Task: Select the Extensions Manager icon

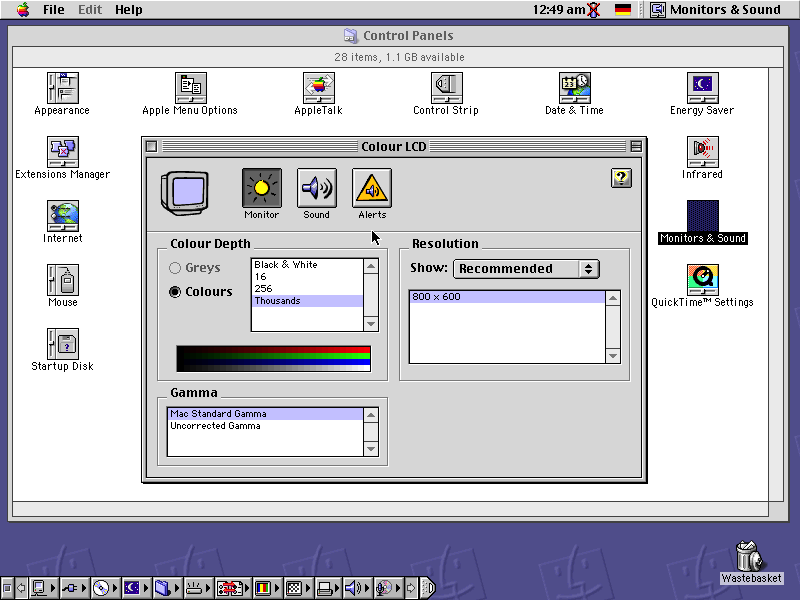Action: (62, 152)
